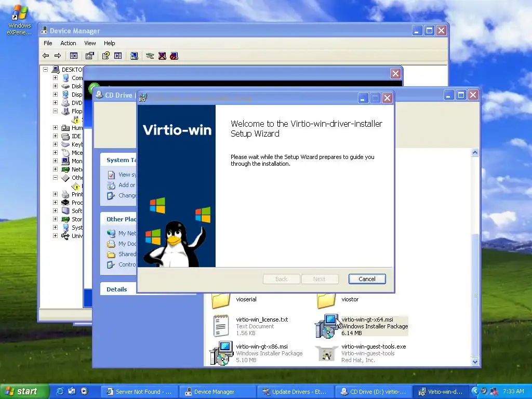Minimize the Virtio-win setup wizard window
532x399 pixels.
pyautogui.click(x=363, y=98)
